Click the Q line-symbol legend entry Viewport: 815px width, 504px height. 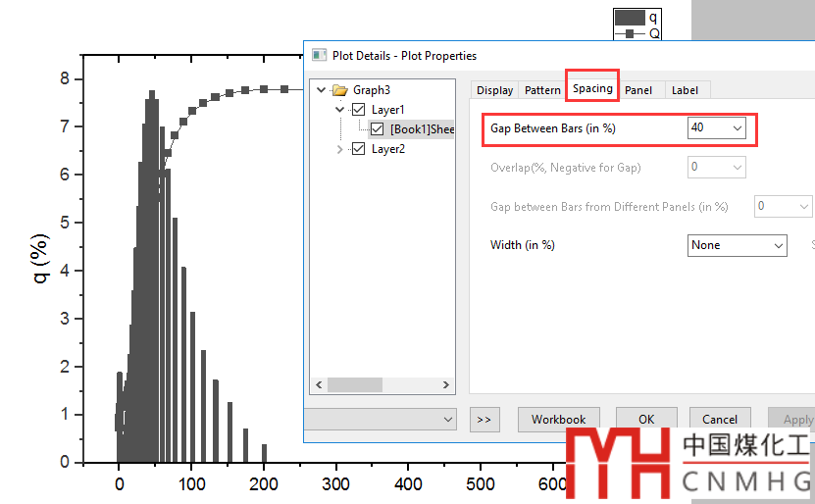[x=637, y=33]
